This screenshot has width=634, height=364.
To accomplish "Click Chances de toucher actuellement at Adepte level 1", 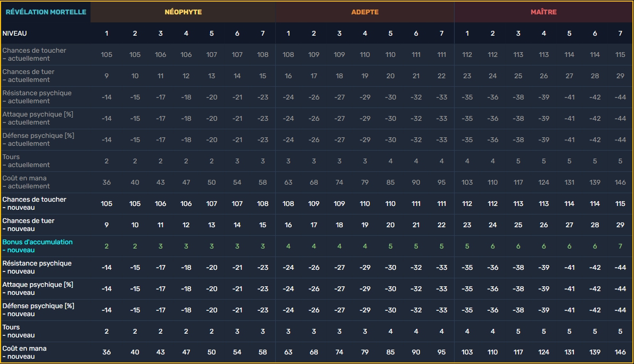I will pos(289,54).
